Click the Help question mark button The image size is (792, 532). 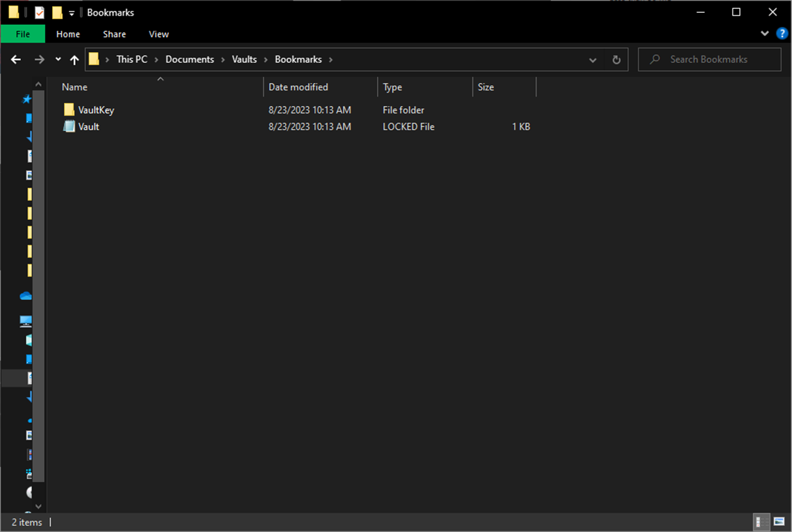point(782,33)
